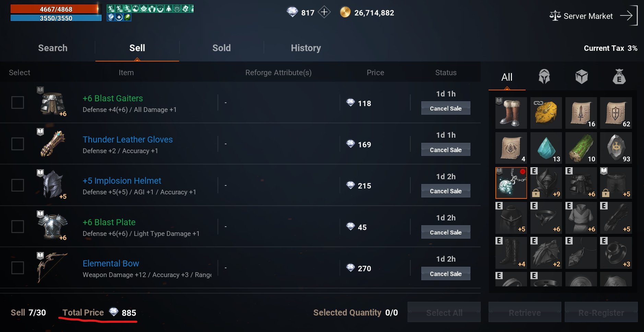This screenshot has width=644, height=332.
Task: Select the teal crystal stack of 13
Action: coord(546,148)
